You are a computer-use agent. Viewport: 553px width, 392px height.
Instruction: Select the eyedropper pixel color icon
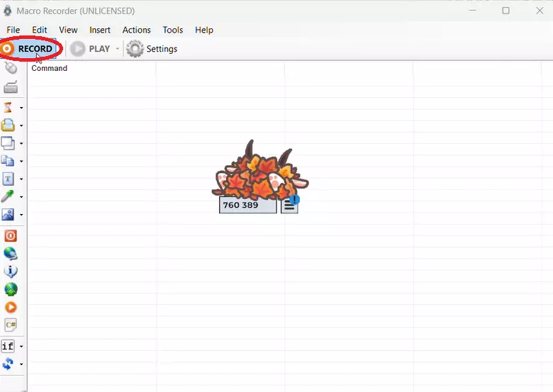tap(8, 196)
